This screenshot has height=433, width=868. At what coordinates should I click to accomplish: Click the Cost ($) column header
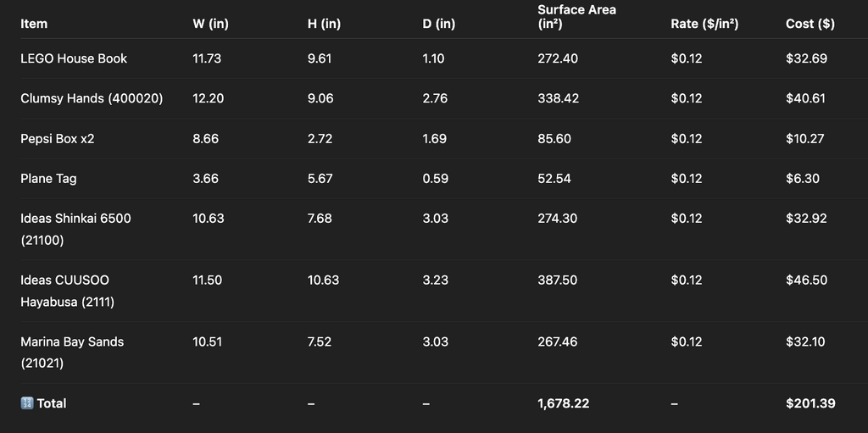[x=810, y=24]
